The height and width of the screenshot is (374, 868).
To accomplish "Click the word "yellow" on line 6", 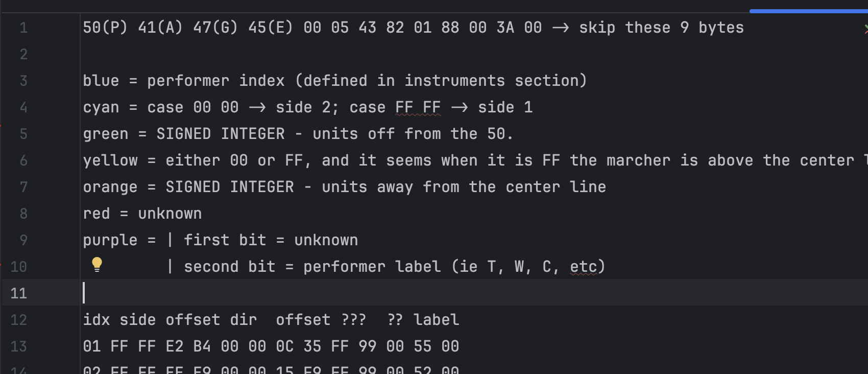I will [x=110, y=160].
